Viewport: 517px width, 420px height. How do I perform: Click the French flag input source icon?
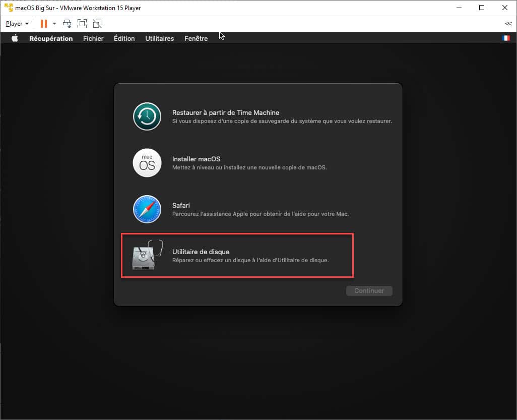click(506, 38)
